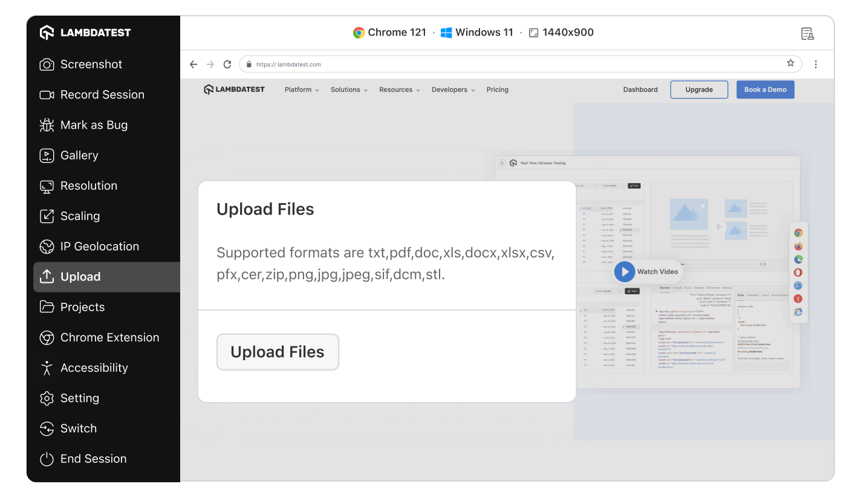Expand the Platform dropdown menu
Viewport: 861px width, 504px height.
point(302,89)
